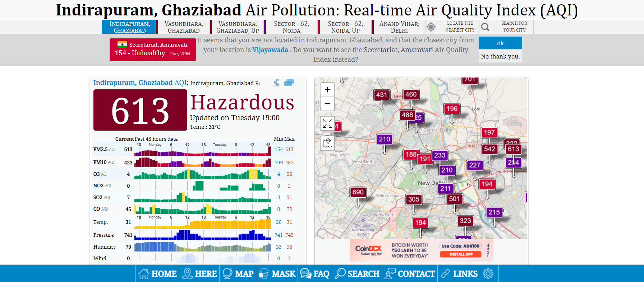Click the PM2.5 history bar chart

(202, 150)
